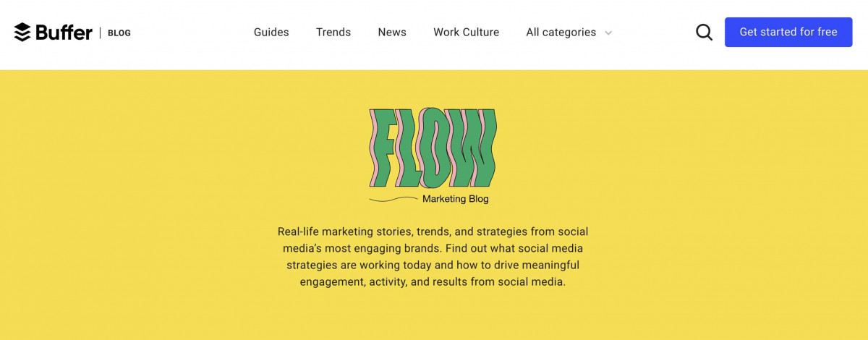This screenshot has width=868, height=340.
Task: Select News in the top navigation
Action: click(392, 32)
